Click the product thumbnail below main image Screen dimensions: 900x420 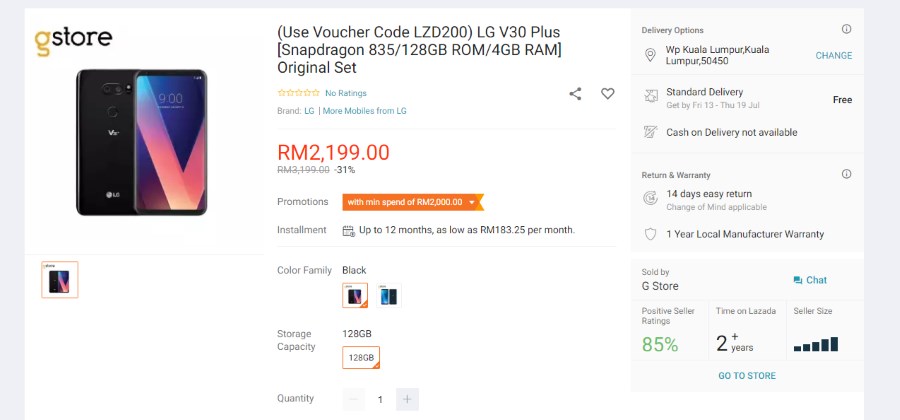point(60,279)
